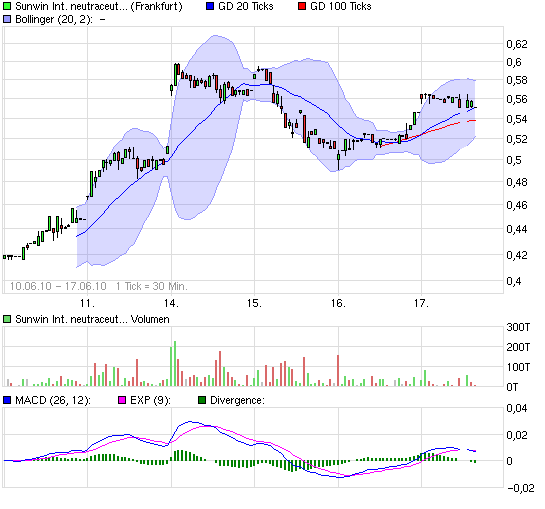Click the red GD 100 Ticks swatch
The width and height of the screenshot is (545, 509).
tap(302, 6)
